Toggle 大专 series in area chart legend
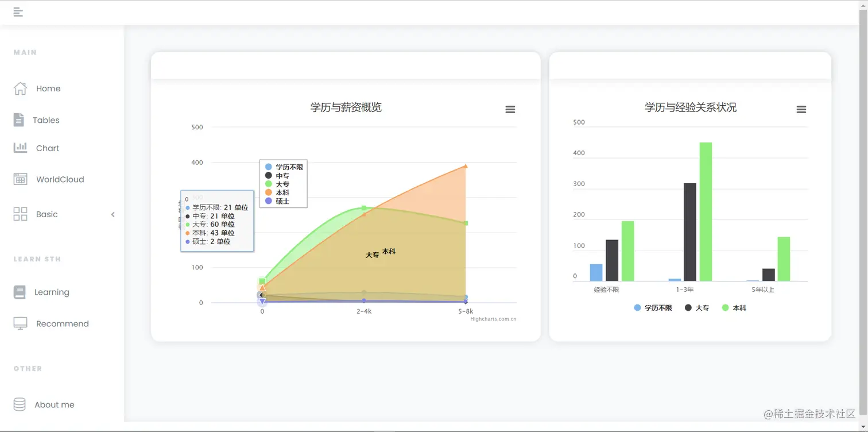 (x=277, y=184)
